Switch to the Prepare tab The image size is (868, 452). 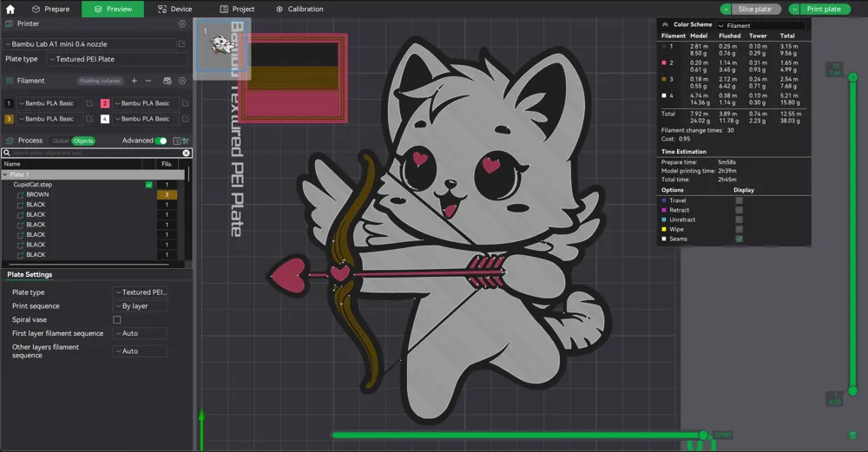pyautogui.click(x=51, y=9)
